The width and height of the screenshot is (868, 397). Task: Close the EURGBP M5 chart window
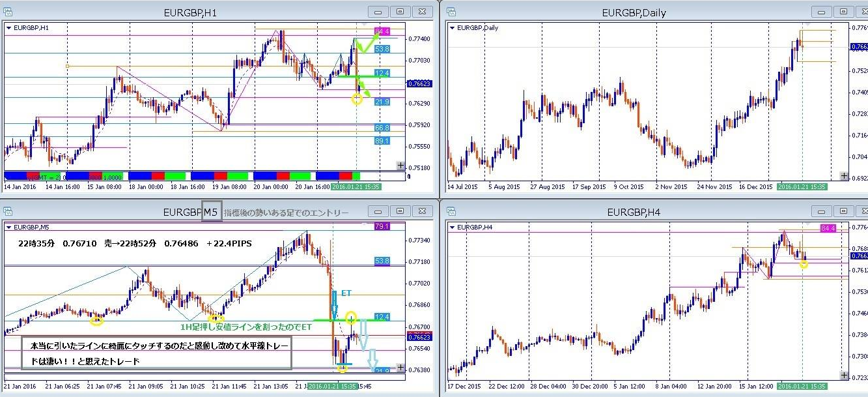(423, 211)
